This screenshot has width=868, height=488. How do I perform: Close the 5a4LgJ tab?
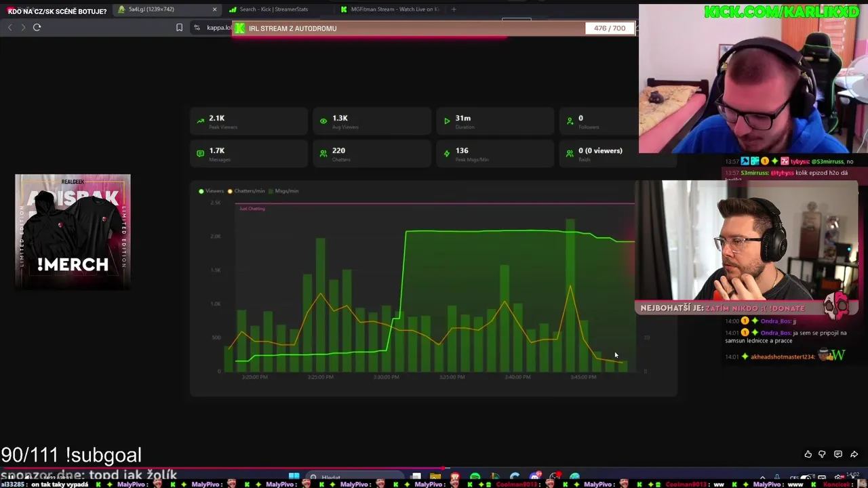coord(215,9)
